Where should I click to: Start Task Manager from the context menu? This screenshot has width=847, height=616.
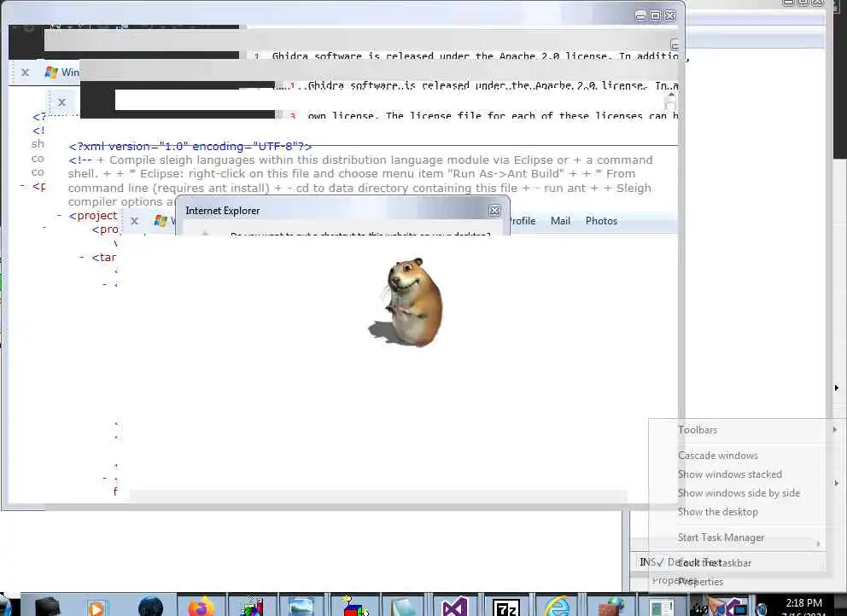pyautogui.click(x=721, y=538)
